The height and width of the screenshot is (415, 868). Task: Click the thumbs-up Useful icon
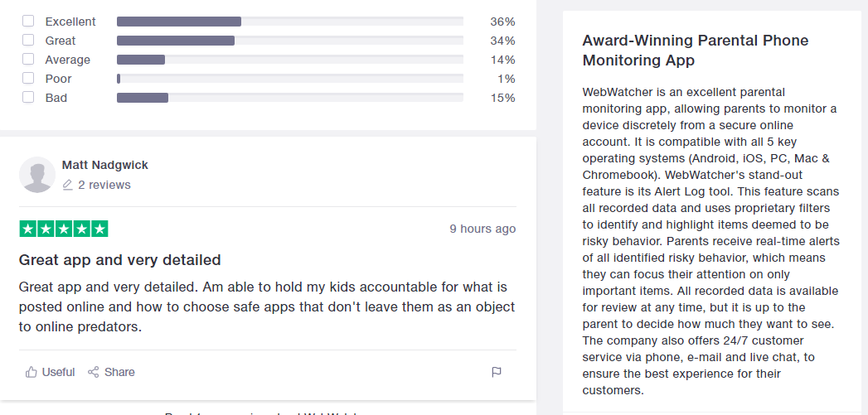[31, 372]
